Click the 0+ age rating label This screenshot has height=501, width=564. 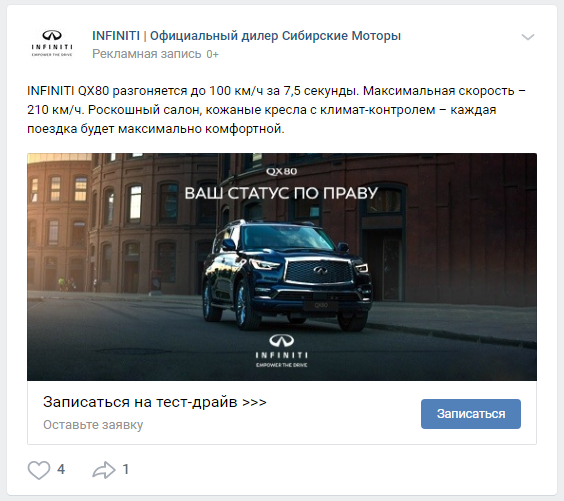point(212,54)
